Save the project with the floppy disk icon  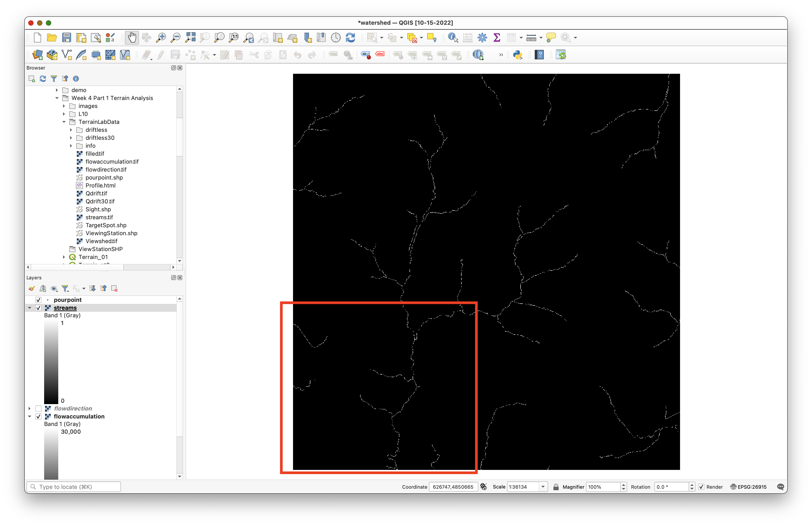(x=67, y=38)
